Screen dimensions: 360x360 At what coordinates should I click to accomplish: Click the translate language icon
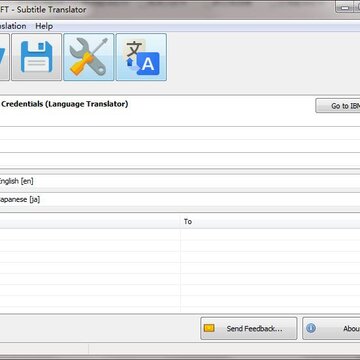pyautogui.click(x=141, y=57)
